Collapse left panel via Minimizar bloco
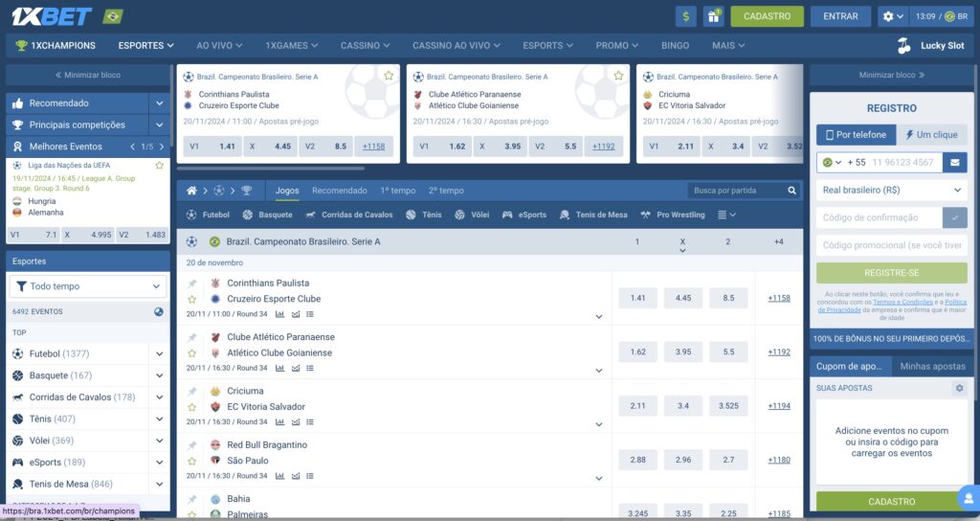Screen dimensions: 980x521 [88, 75]
